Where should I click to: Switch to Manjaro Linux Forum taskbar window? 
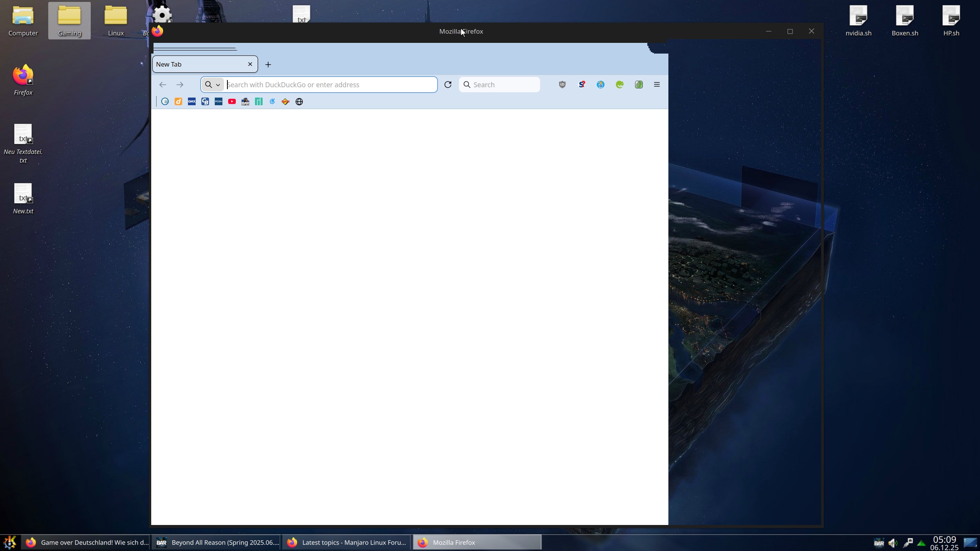click(346, 542)
